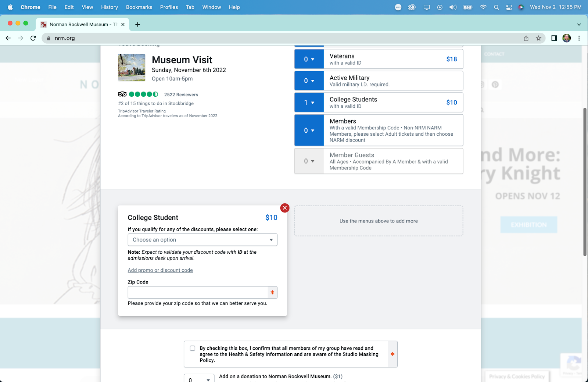588x382 pixels.
Task: Open the Help menu
Action: point(234,7)
